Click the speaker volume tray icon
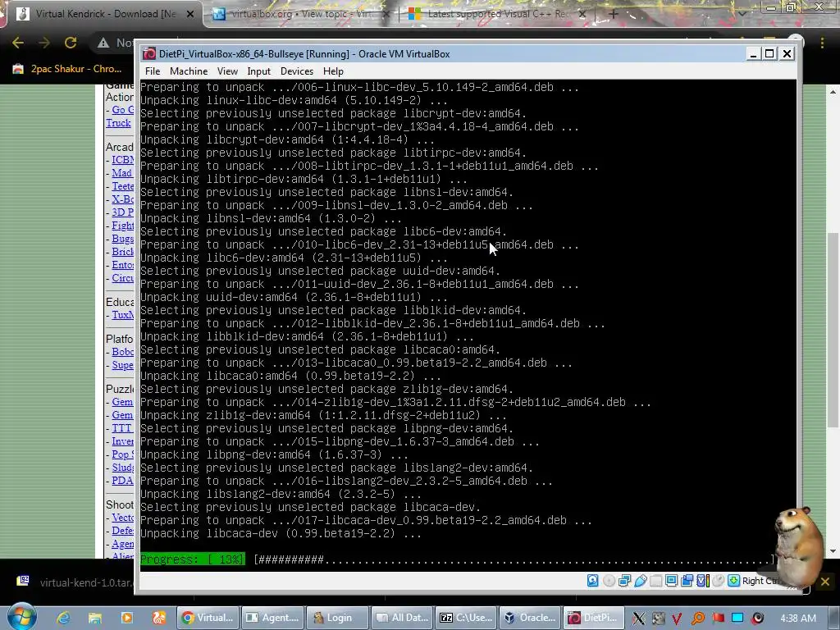The height and width of the screenshot is (630, 840). pyautogui.click(x=757, y=619)
